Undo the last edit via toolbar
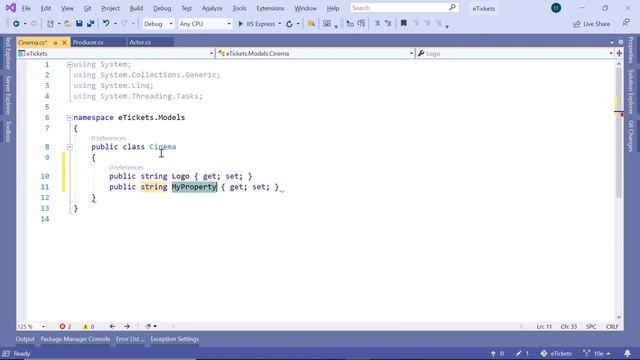Screen dimensions: 640x360 (x=106, y=24)
